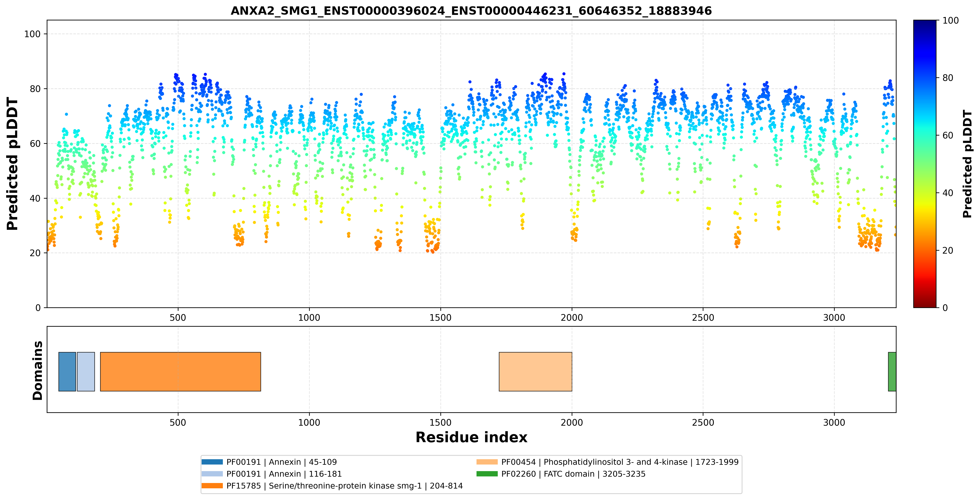Click the PF02260 FATC domain legend text
The image size is (980, 500).
pyautogui.click(x=573, y=474)
